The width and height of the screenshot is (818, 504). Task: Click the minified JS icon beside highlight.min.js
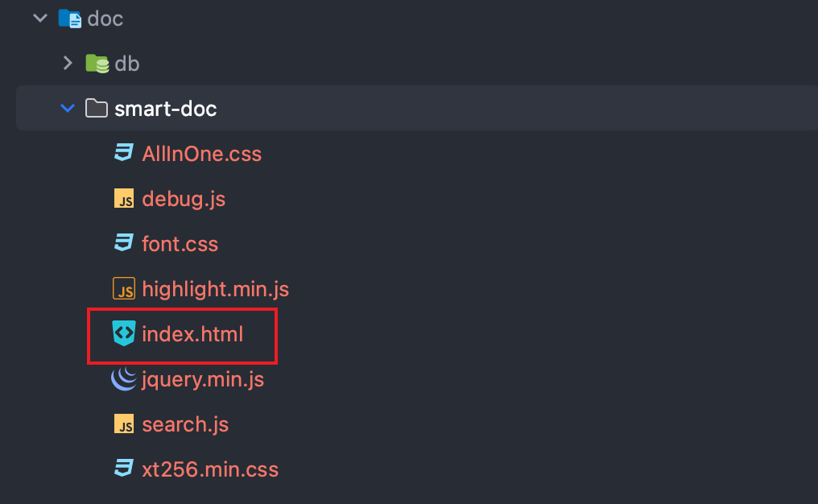122,288
